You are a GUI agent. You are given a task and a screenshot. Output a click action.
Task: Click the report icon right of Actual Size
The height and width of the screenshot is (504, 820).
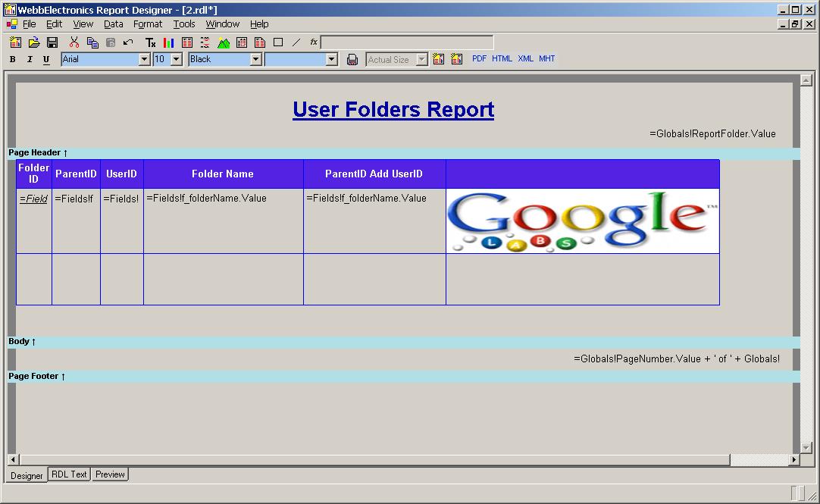(438, 59)
